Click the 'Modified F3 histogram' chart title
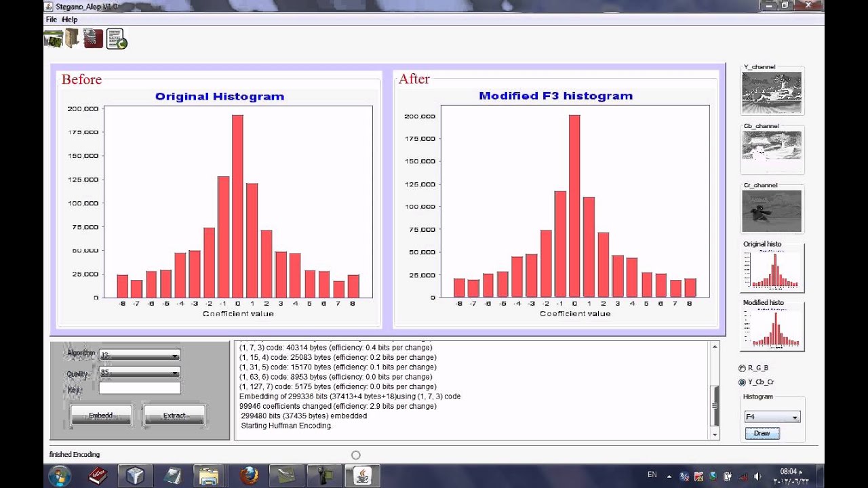Screen dimensions: 868x488 pyautogui.click(x=556, y=96)
